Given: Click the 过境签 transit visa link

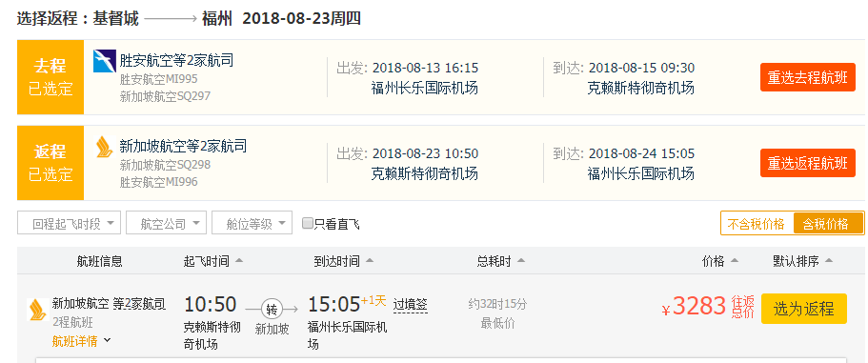Looking at the screenshot, I should pos(411,304).
